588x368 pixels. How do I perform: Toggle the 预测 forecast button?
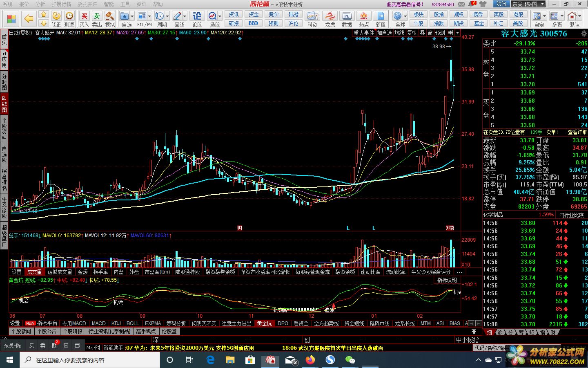(x=440, y=33)
